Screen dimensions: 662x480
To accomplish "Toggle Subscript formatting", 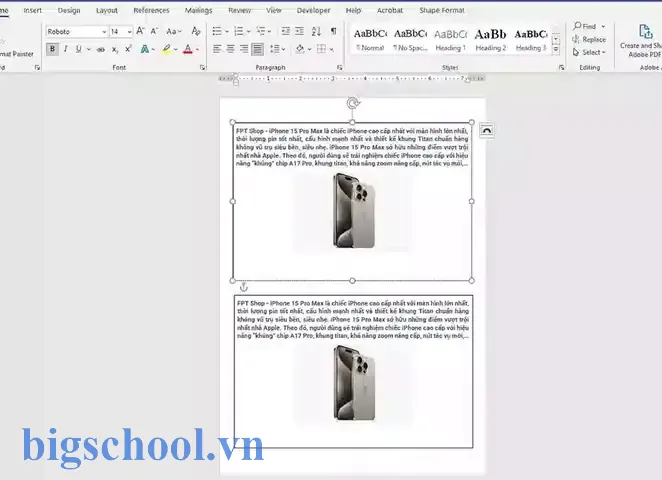I will [x=115, y=49].
